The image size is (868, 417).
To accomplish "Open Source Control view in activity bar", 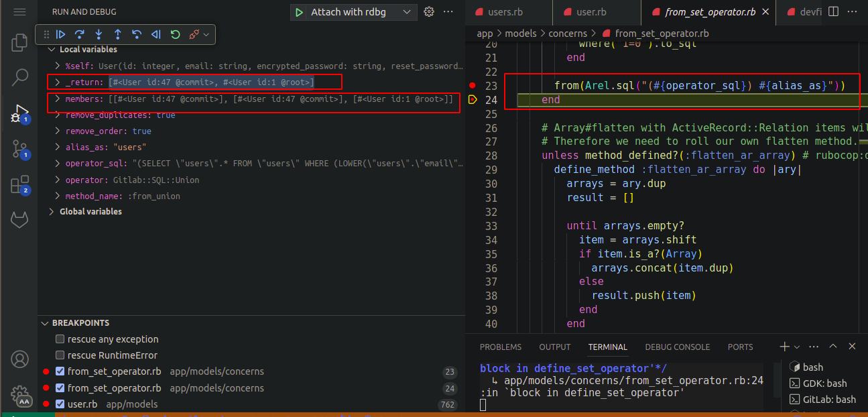I will [19, 148].
